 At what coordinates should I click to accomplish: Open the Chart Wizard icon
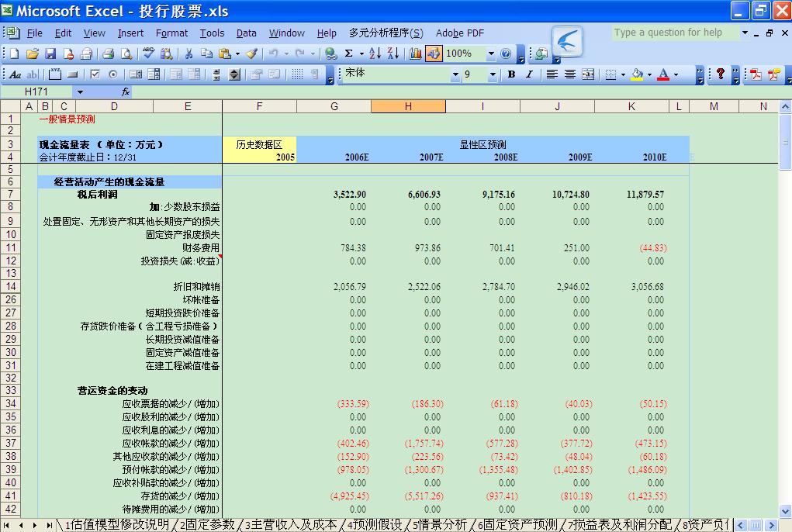pos(416,54)
